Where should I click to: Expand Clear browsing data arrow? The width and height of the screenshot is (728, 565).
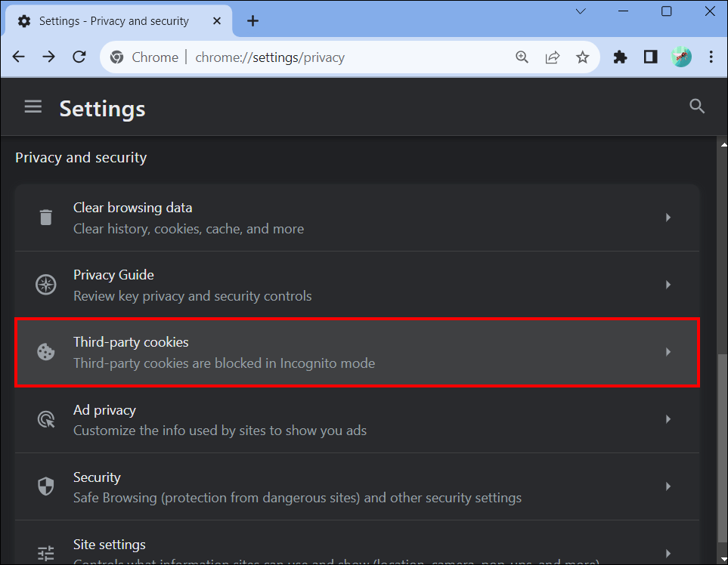(x=668, y=218)
